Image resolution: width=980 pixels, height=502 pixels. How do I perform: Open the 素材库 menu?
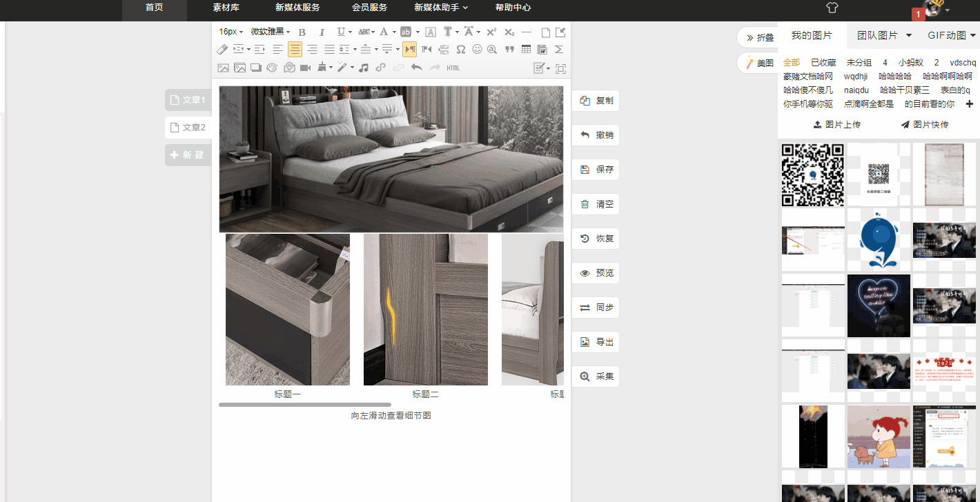(226, 8)
